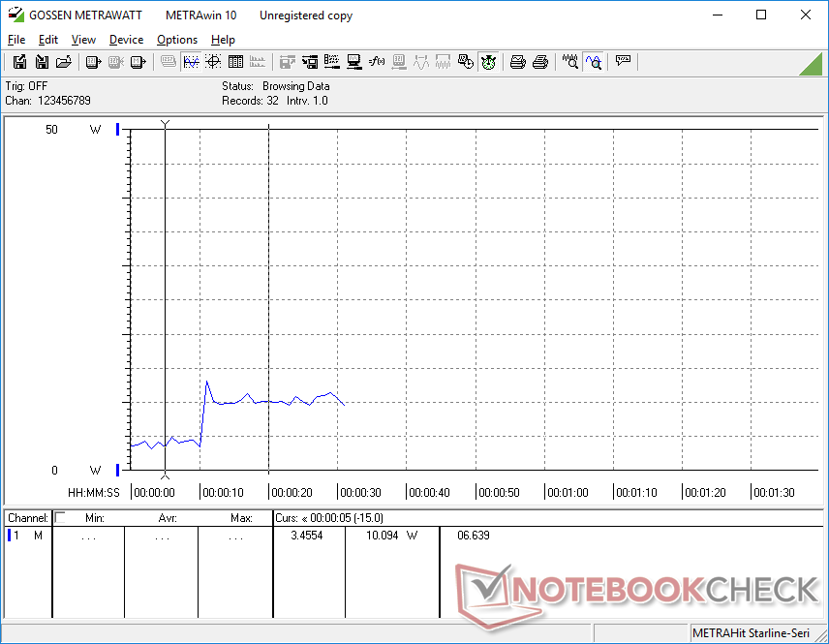Click the greyed bar chart view icon
829x644 pixels.
[258, 62]
